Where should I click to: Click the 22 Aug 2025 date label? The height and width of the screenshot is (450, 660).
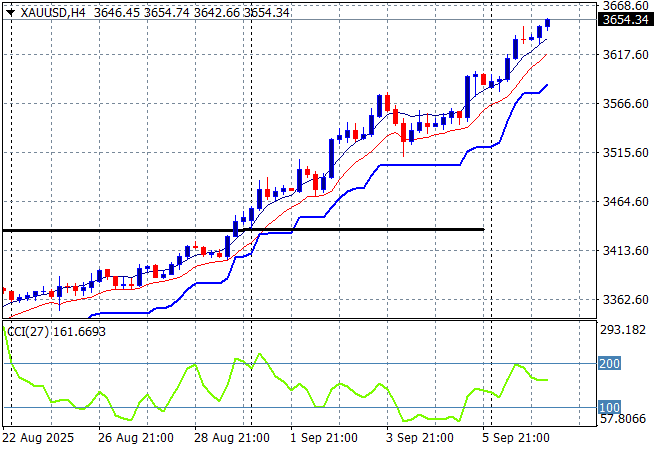[x=38, y=438]
